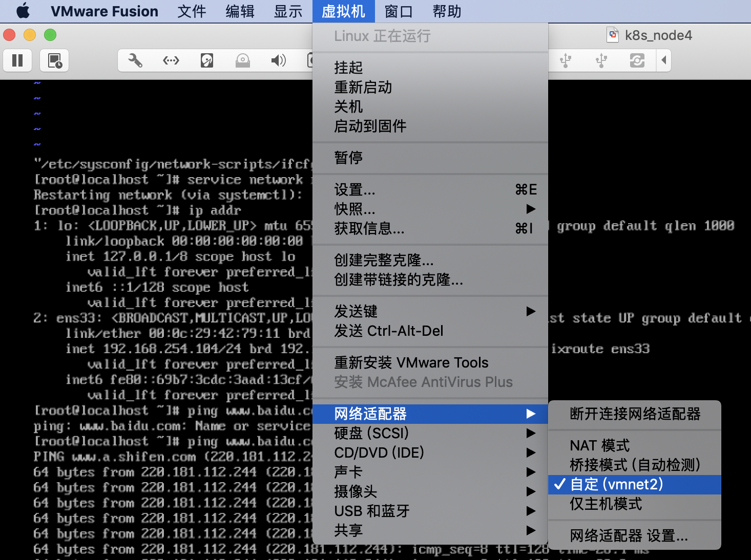
Task: Click the hard disk toolbar icon
Action: coord(207,60)
